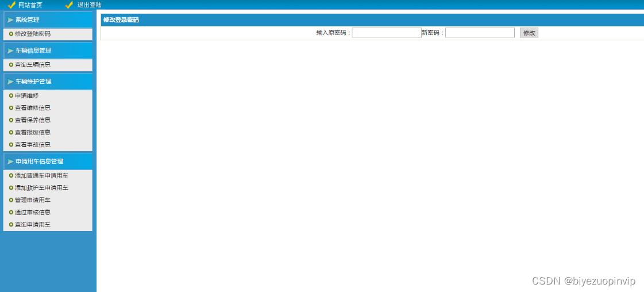This screenshot has height=292, width=644.
Task: Click arrow icon next to 申请用车信息管理
Action: coord(10,162)
